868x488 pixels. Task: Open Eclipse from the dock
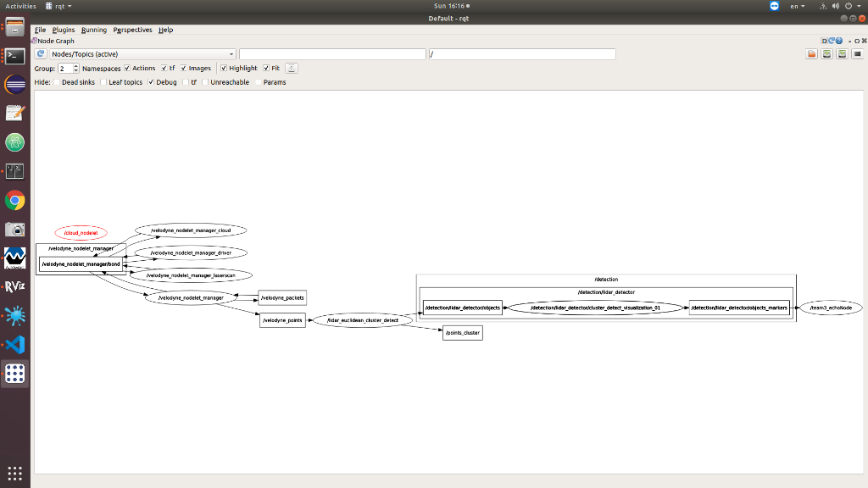(15, 85)
